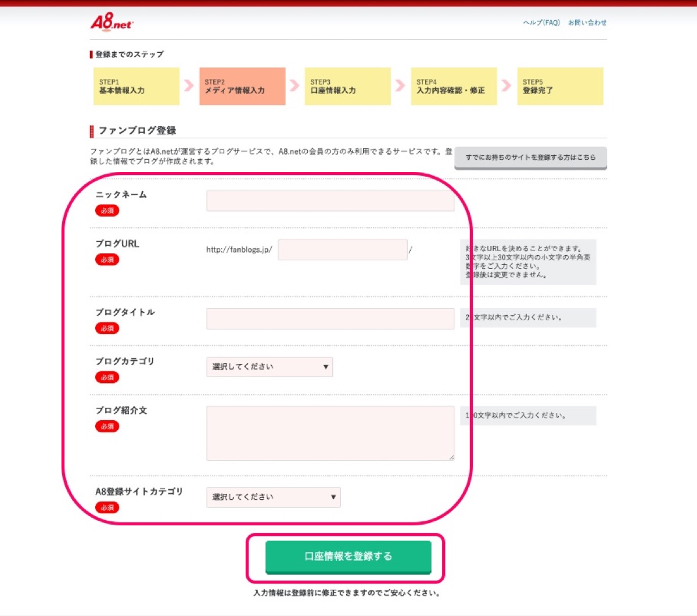This screenshot has height=616, width=697.
Task: Click the 必須 badge under ブログURL
Action: tap(107, 259)
